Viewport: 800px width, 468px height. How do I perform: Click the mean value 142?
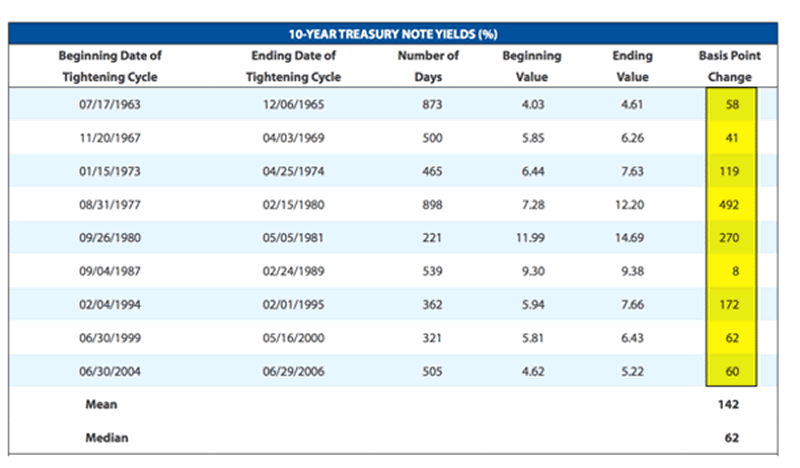[x=729, y=407]
